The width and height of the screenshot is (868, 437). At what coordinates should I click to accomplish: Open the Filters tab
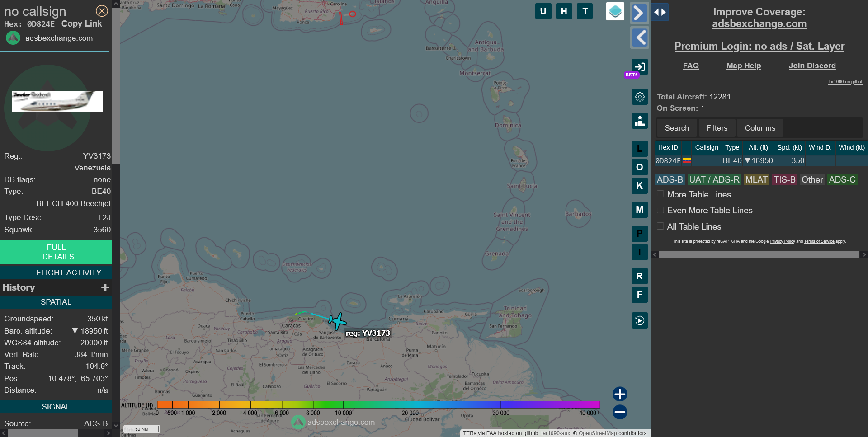[x=717, y=128]
